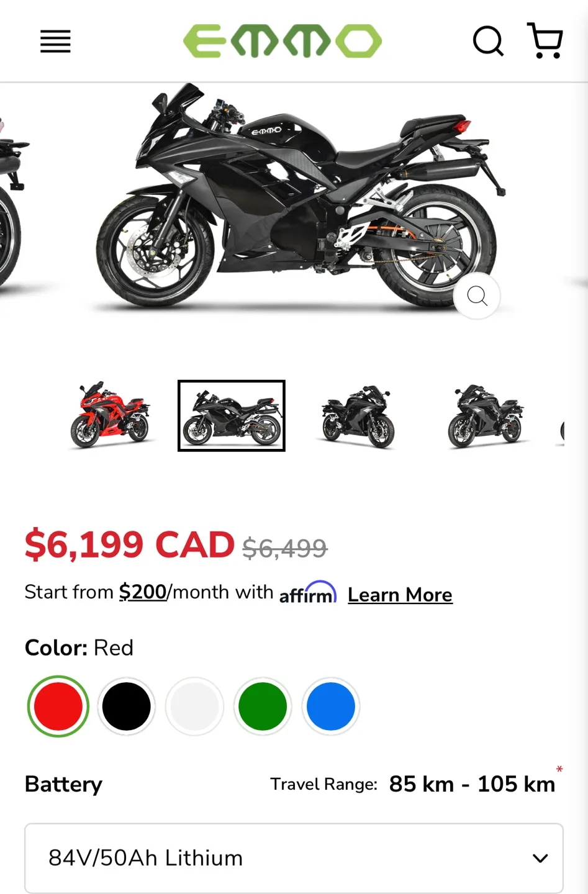Open the search icon in the header
588x894 pixels.
(x=488, y=42)
